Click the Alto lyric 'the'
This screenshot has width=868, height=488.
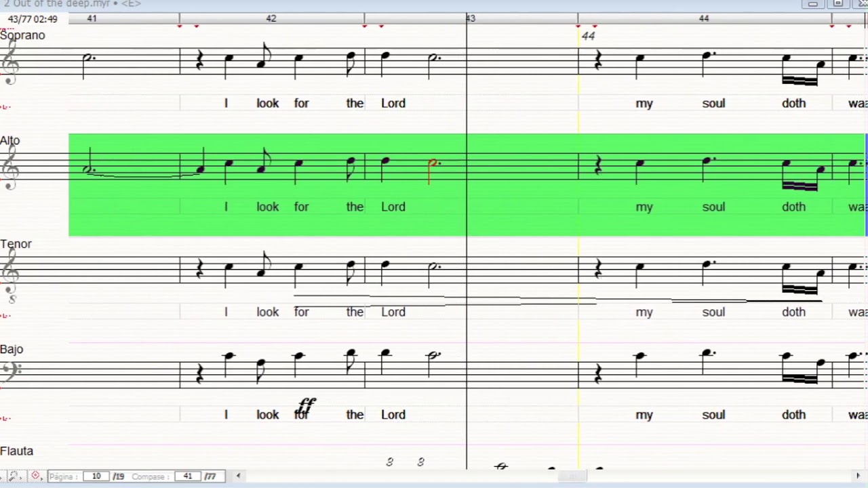(355, 207)
